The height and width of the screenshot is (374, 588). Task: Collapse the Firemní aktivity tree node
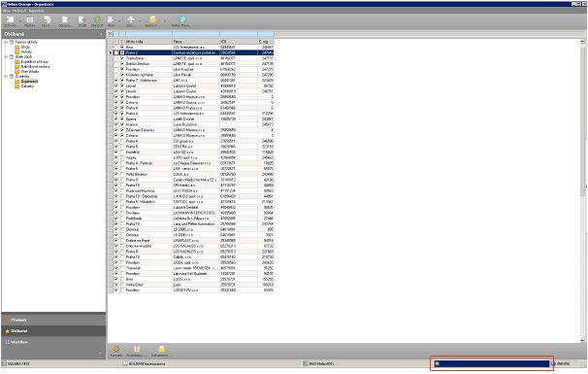[x=6, y=42]
